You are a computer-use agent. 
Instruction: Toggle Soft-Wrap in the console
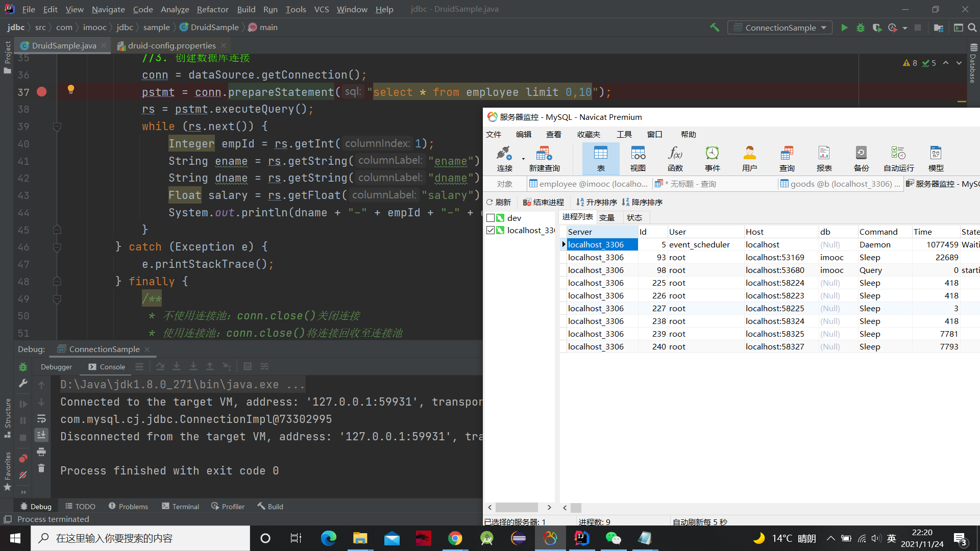tap(41, 418)
